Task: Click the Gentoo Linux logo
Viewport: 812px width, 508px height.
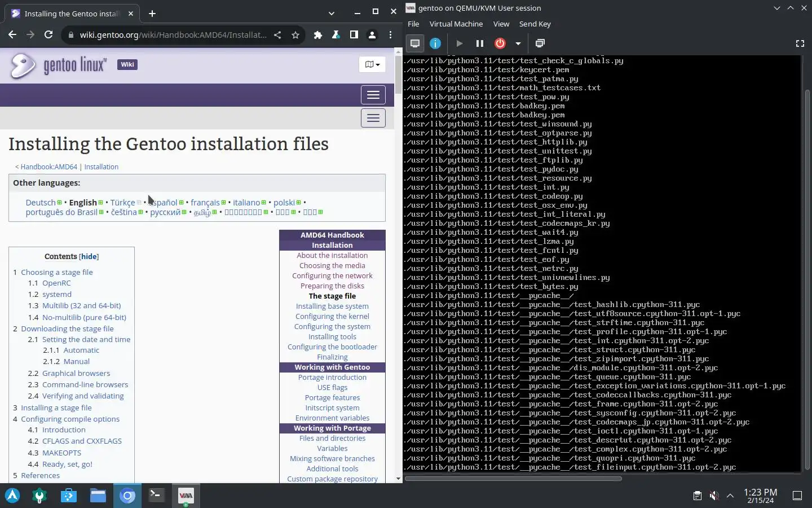Action: tap(58, 65)
